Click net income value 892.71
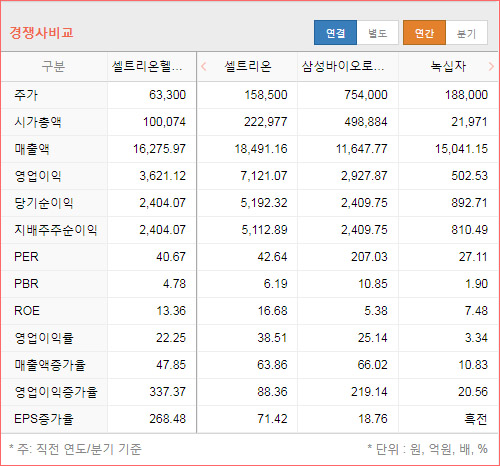 pos(469,203)
